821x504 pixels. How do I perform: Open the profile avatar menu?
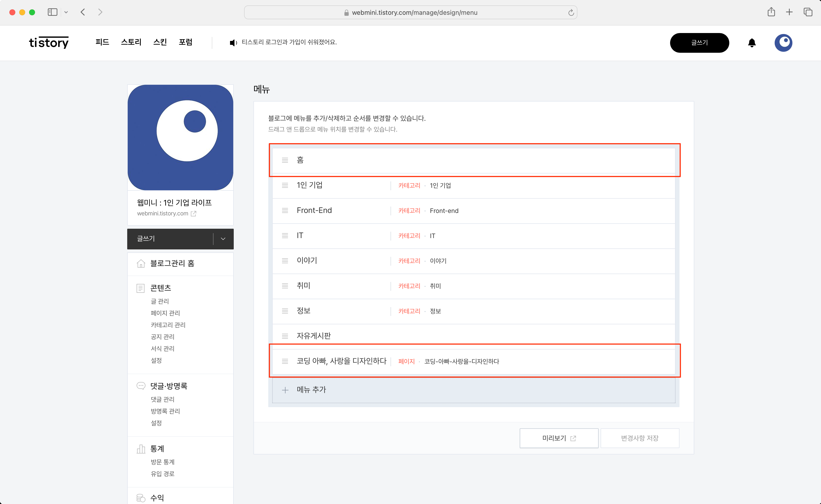(783, 43)
